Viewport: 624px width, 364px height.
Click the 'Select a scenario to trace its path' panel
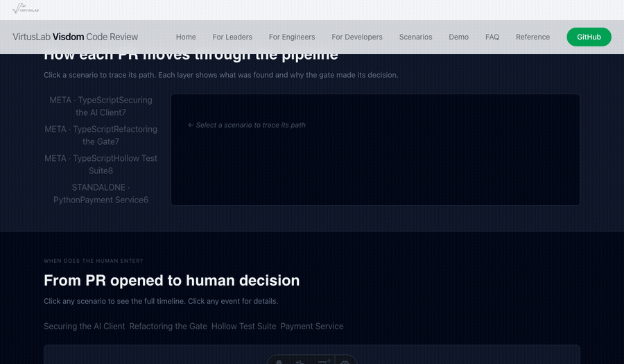(375, 150)
